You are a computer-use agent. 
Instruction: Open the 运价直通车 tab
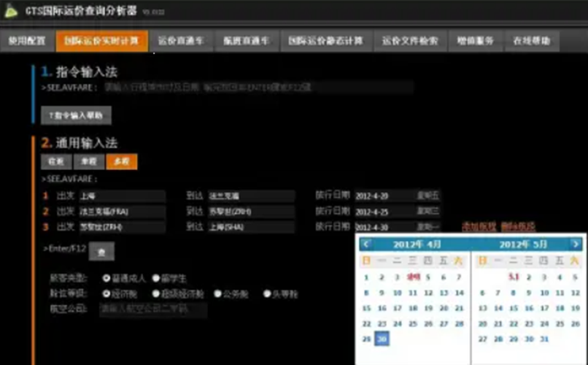tap(181, 40)
